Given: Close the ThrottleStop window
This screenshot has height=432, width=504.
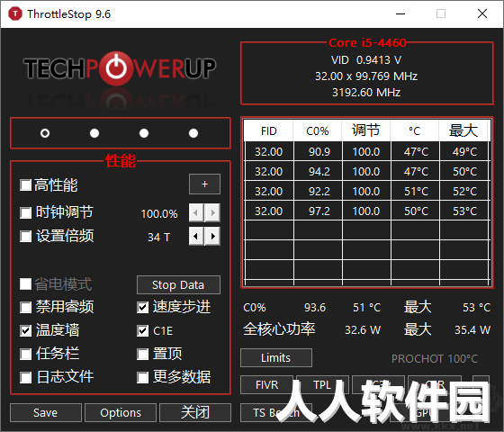Looking at the screenshot, I should pyautogui.click(x=482, y=13).
